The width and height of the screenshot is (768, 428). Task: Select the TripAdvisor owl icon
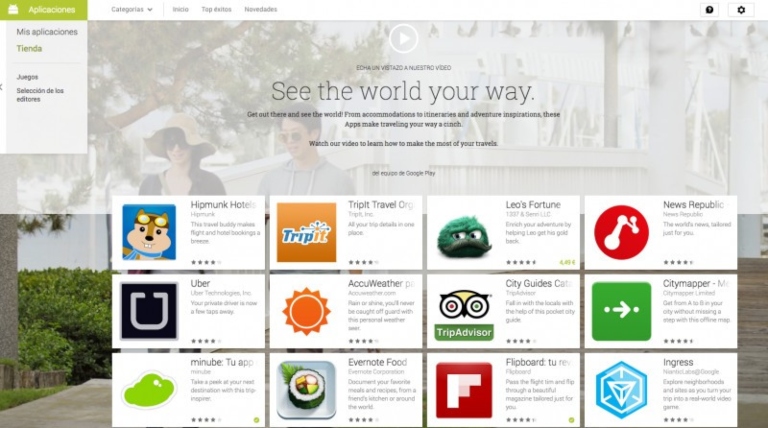coord(463,311)
